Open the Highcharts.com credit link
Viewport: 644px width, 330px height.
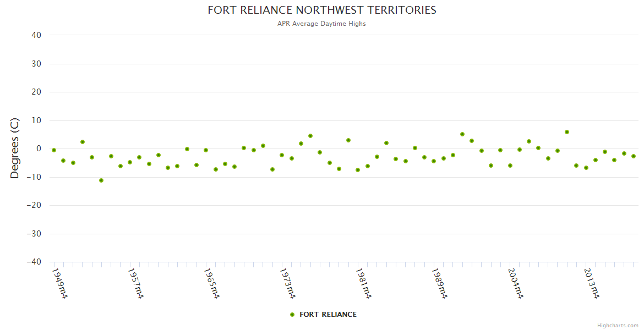pos(618,325)
